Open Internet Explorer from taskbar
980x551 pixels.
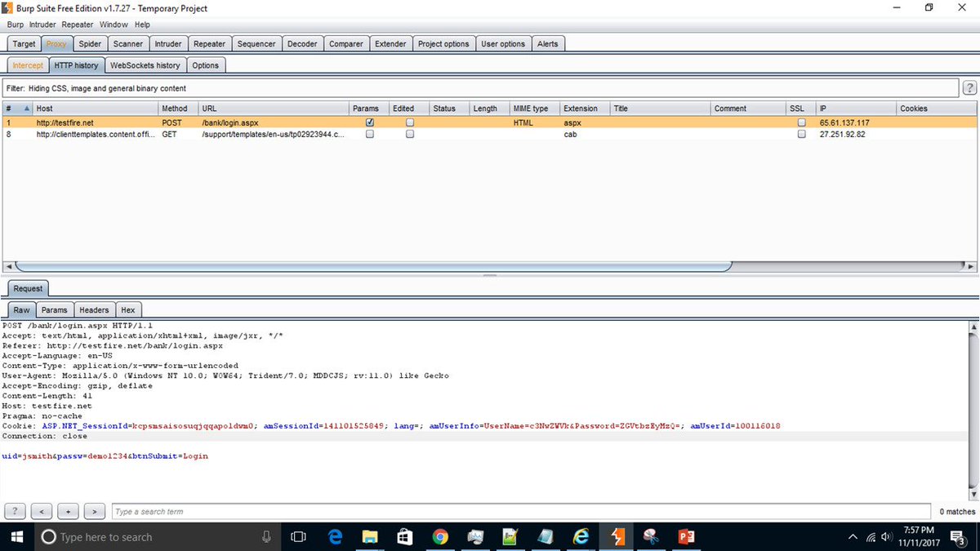[581, 536]
